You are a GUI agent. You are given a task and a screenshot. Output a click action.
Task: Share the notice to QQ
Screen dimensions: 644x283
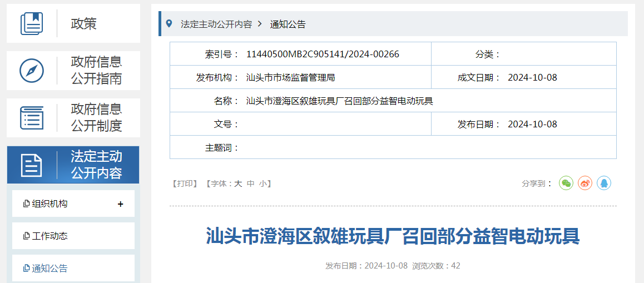604,183
